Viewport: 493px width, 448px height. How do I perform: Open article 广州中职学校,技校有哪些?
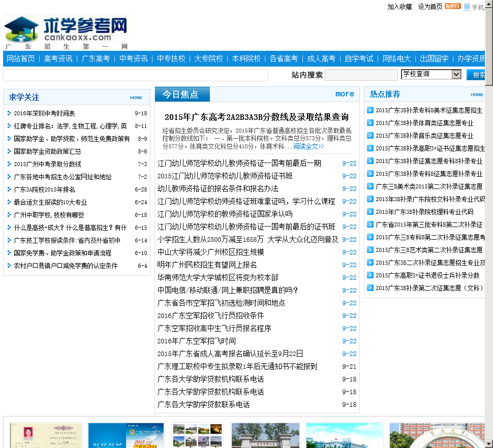click(x=49, y=215)
